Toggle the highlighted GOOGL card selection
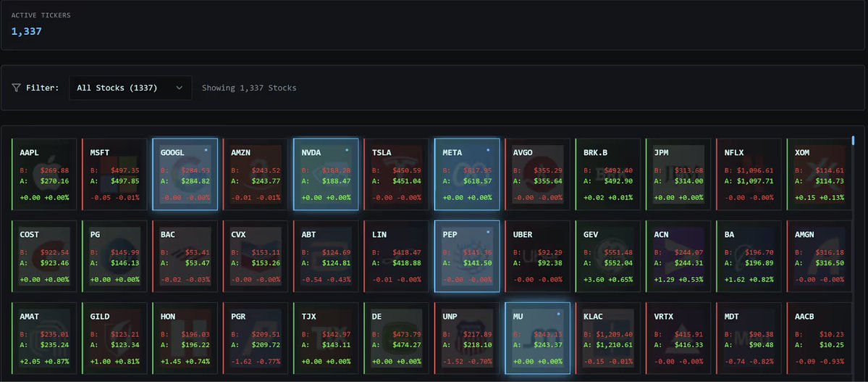 pyautogui.click(x=185, y=175)
